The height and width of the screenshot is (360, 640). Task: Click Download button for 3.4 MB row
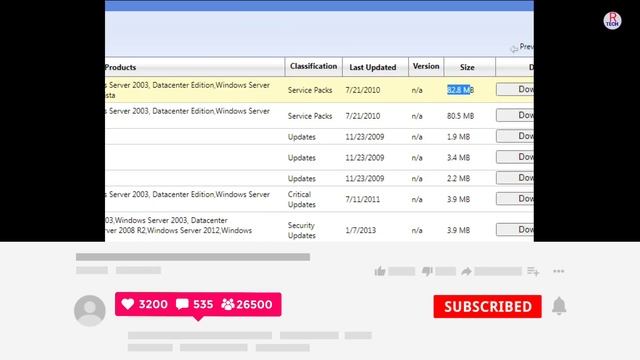pos(515,157)
